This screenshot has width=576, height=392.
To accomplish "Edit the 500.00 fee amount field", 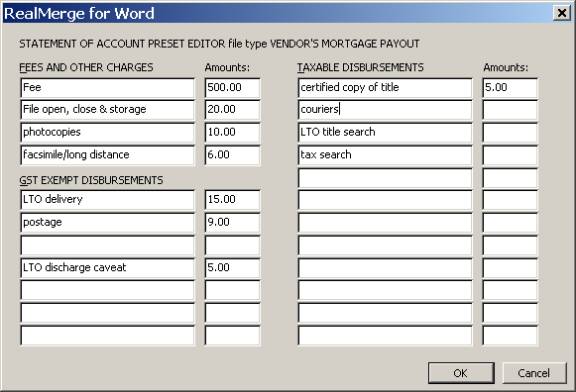I will [x=233, y=88].
